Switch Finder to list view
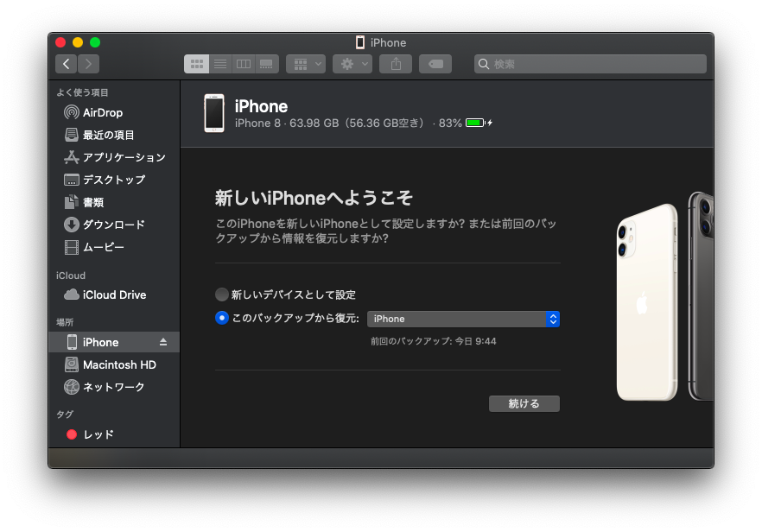 point(220,63)
